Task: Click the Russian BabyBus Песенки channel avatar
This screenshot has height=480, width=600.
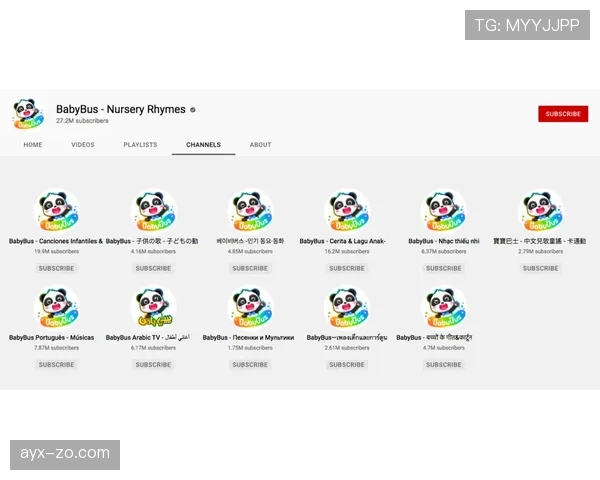Action: (250, 308)
